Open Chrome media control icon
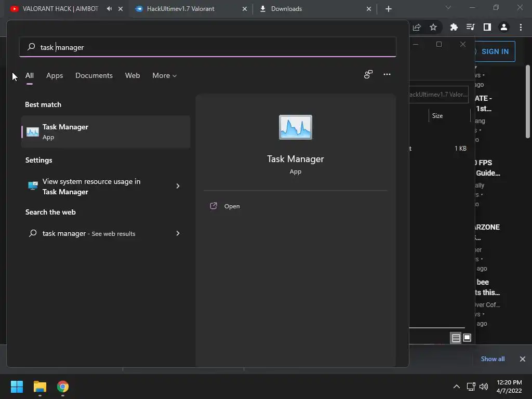This screenshot has height=399, width=532. coord(471,27)
